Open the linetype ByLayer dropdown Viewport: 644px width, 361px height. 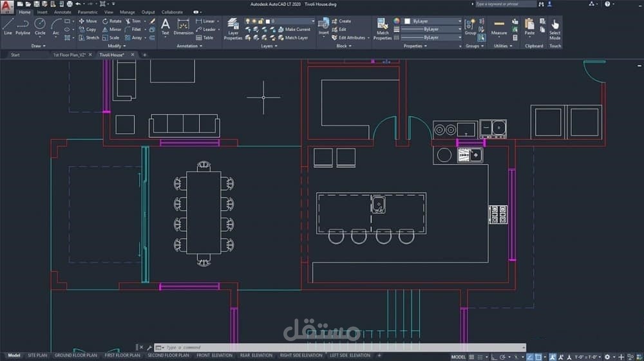tap(431, 37)
